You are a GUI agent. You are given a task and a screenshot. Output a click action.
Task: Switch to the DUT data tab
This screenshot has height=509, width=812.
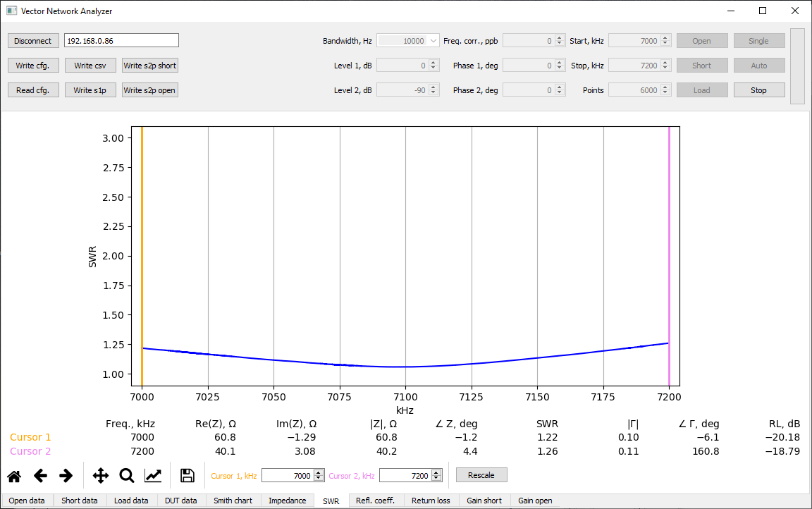[180, 501]
